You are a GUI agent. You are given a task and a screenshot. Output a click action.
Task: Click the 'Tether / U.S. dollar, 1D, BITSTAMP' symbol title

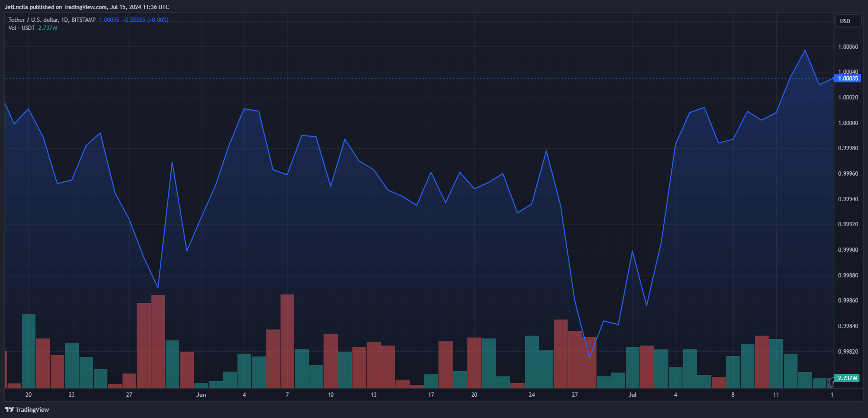(x=52, y=20)
